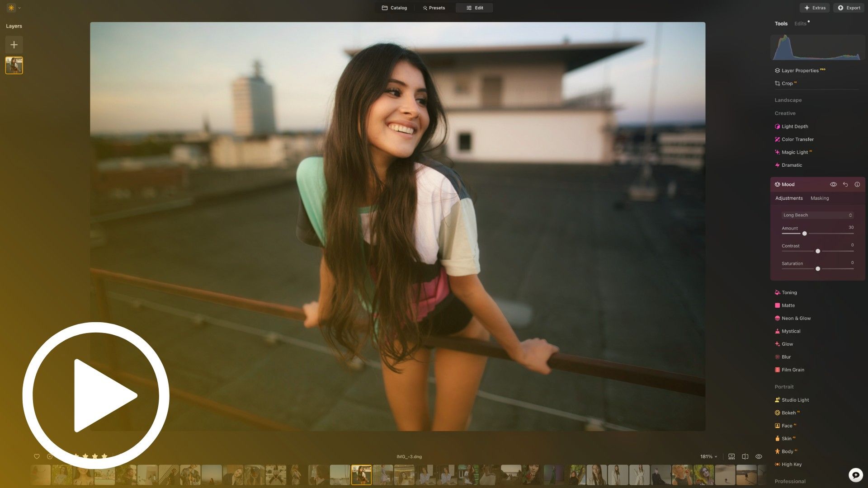Reset the Mood tool adjustments
Screen dimensions: 868x488
(845, 184)
